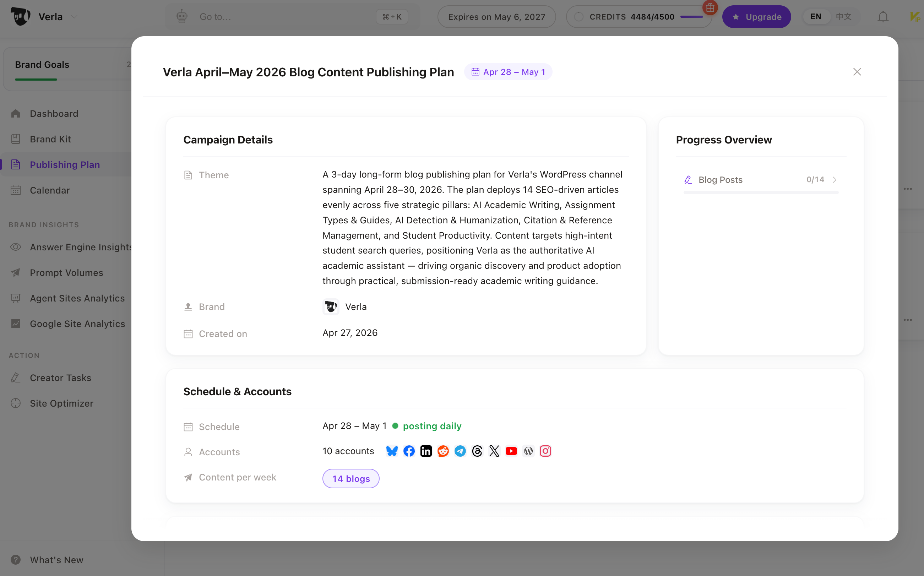The image size is (924, 576).
Task: Click the 10 accounts text
Action: pyautogui.click(x=348, y=451)
